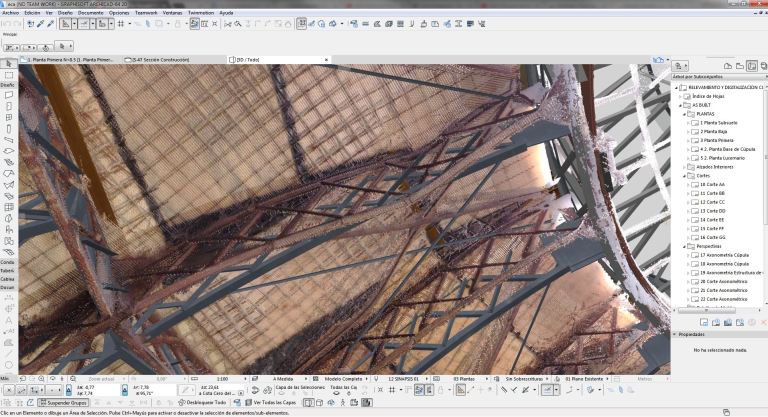The height and width of the screenshot is (417, 768).
Task: Select the Marquee tool in toolbox
Action: point(9,75)
